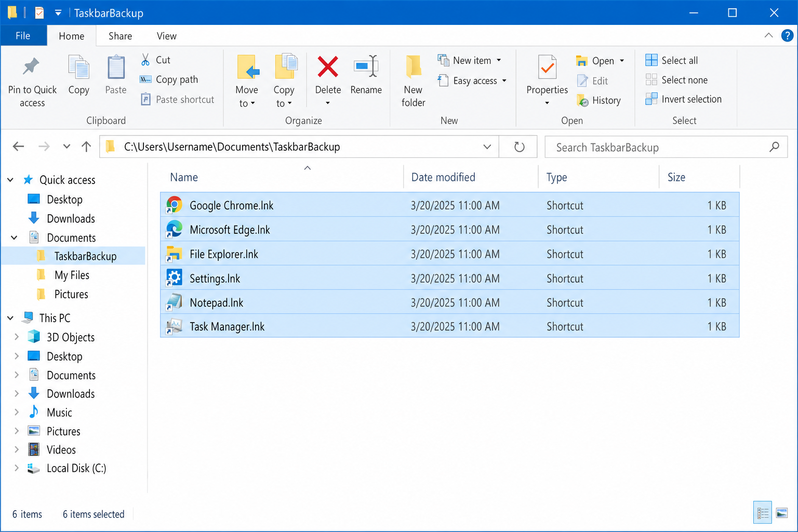This screenshot has height=532, width=798.
Task: Click the search magnifier icon
Action: pos(774,147)
